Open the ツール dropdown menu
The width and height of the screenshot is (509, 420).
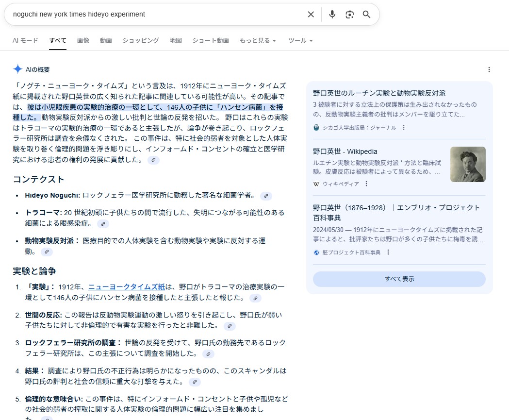(300, 41)
